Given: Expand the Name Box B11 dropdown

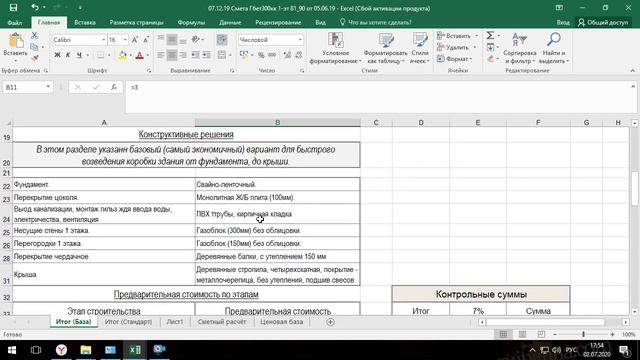Looking at the screenshot, I should pyautogui.click(x=48, y=87).
